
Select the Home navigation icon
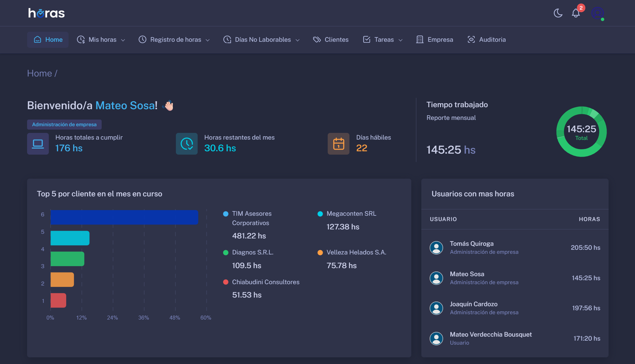37,39
